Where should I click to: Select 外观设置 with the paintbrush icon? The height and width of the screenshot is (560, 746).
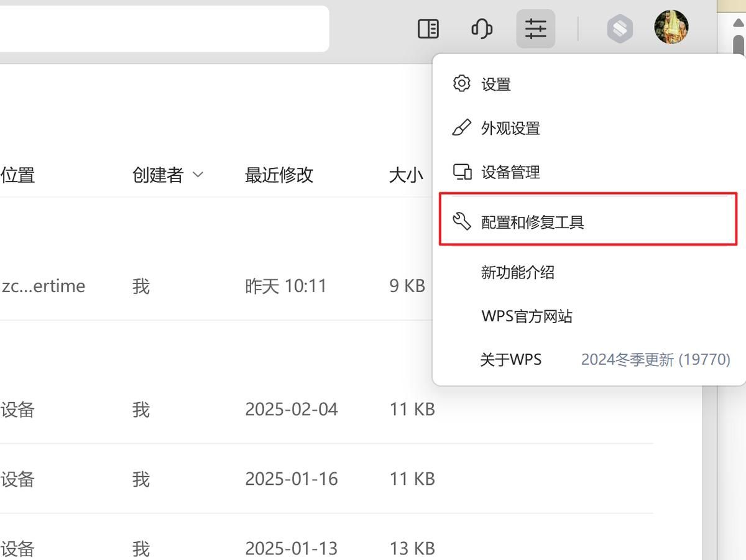[510, 127]
